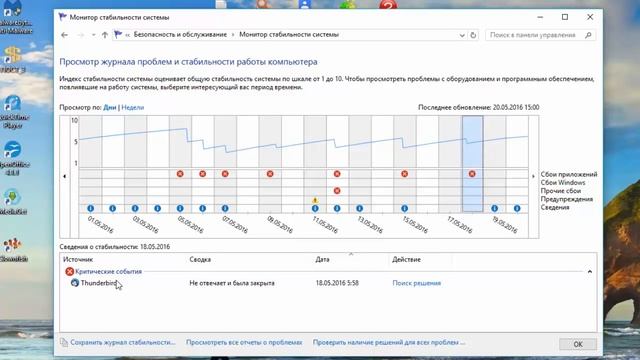Viewport: 640px width, 360px height.
Task: Click the info icon on 02.05.2016
Action: point(113,209)
